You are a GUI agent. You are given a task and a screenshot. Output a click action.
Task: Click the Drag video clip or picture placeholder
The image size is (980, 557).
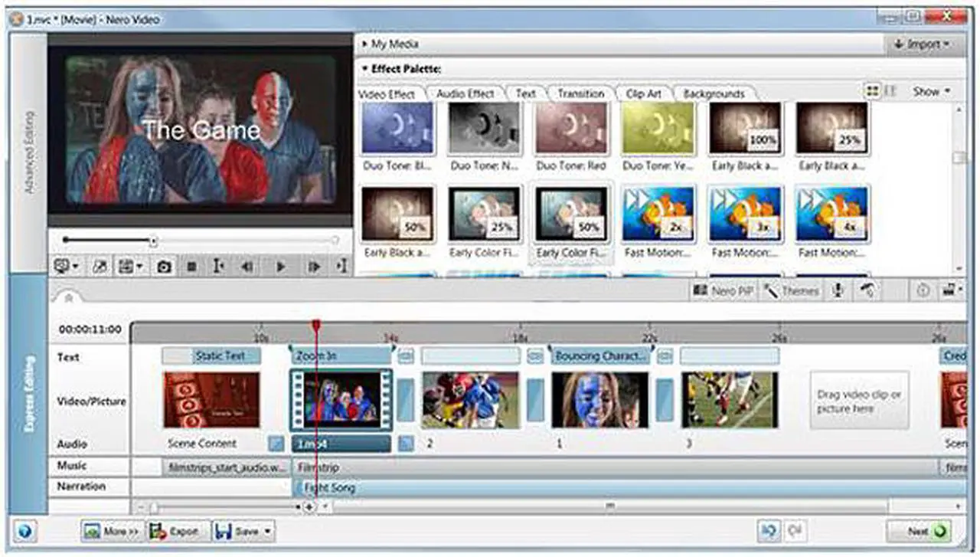[x=859, y=401]
